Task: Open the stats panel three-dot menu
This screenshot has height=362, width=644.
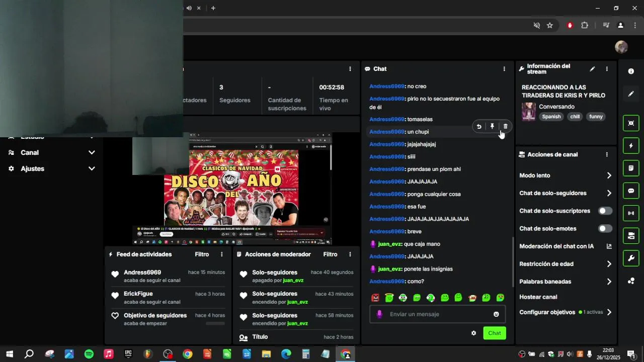Action: pyautogui.click(x=350, y=69)
